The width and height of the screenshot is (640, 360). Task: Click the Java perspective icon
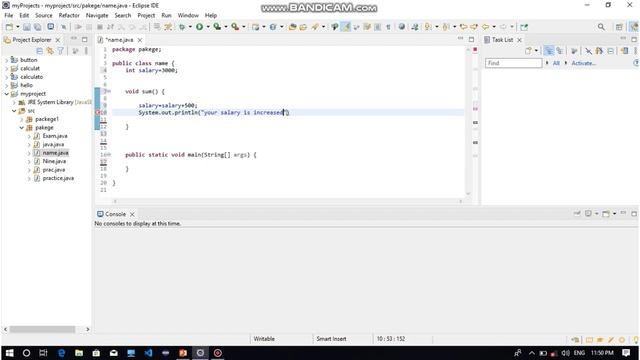(x=633, y=27)
